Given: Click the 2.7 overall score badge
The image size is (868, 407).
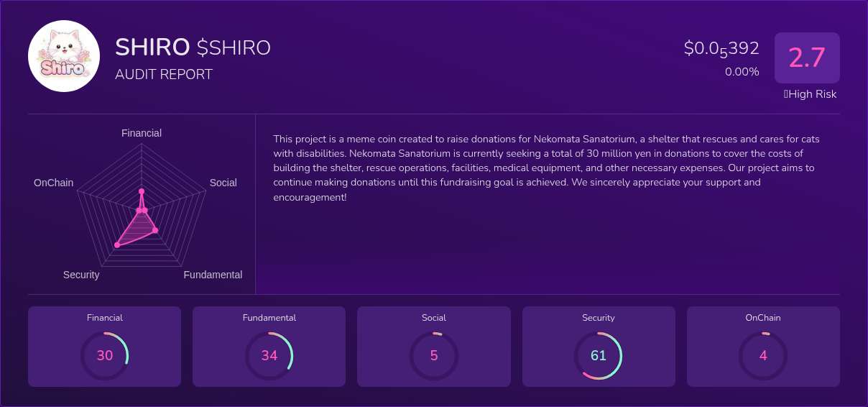Looking at the screenshot, I should point(807,58).
